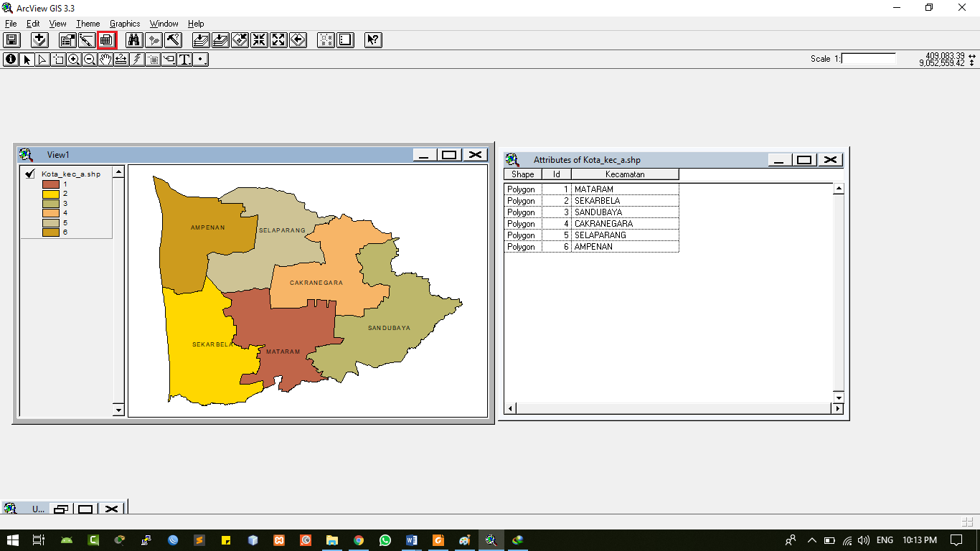Click the SELAPARANG label on the map
Screen dimensions: 980x551
282,230
